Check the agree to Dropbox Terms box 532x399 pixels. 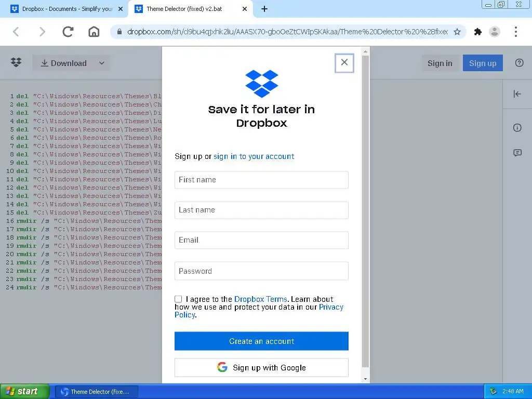(178, 299)
